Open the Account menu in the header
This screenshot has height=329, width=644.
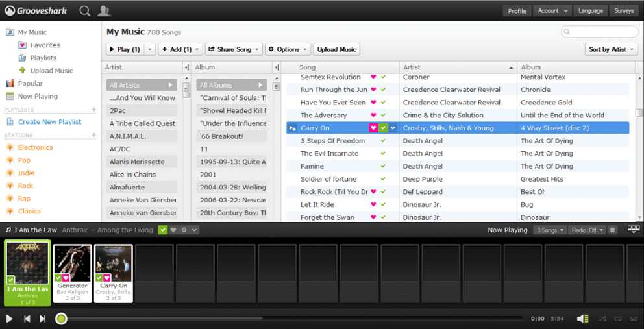pyautogui.click(x=552, y=11)
